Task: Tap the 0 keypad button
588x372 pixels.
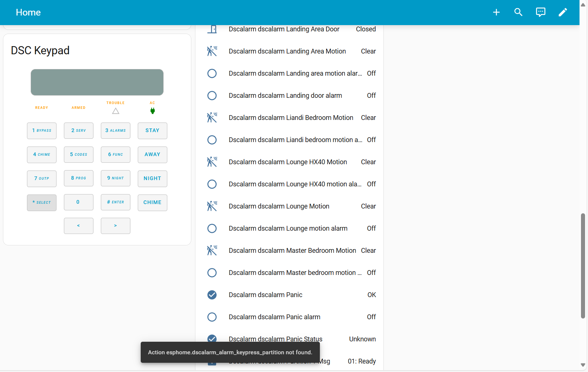Action: (x=79, y=202)
